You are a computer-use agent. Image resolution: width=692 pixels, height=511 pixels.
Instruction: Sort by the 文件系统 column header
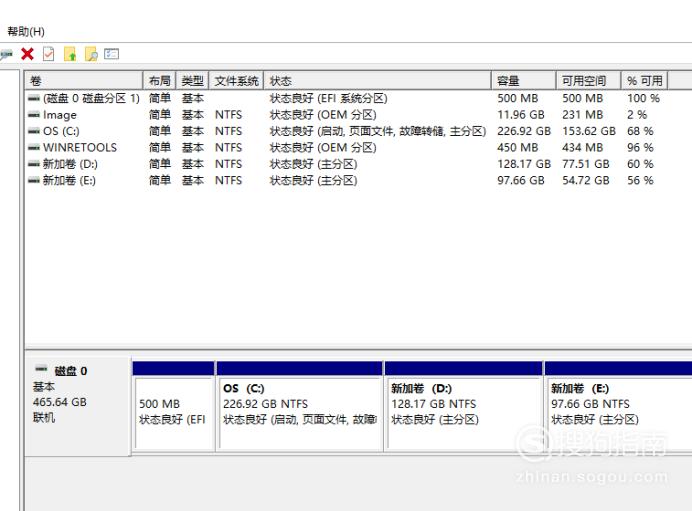[237, 81]
